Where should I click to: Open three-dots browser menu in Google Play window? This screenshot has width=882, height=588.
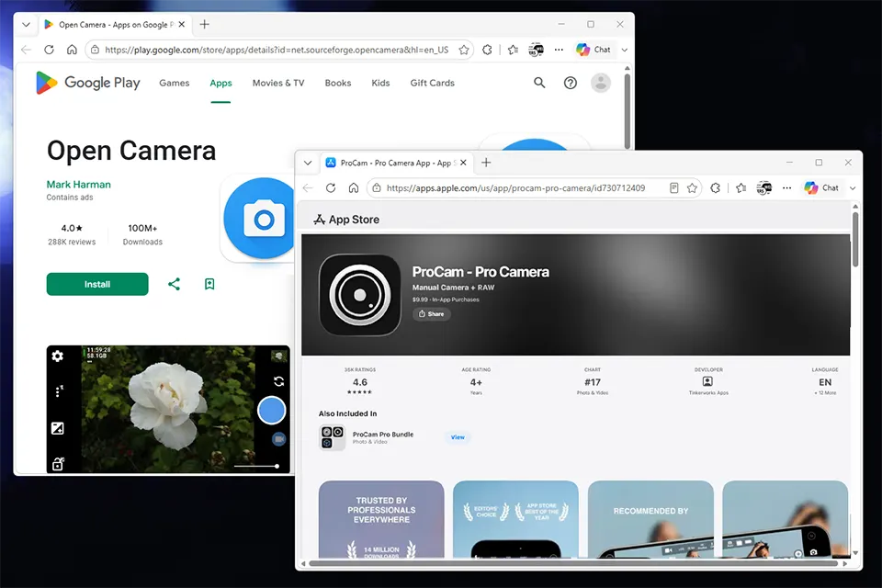pyautogui.click(x=559, y=50)
